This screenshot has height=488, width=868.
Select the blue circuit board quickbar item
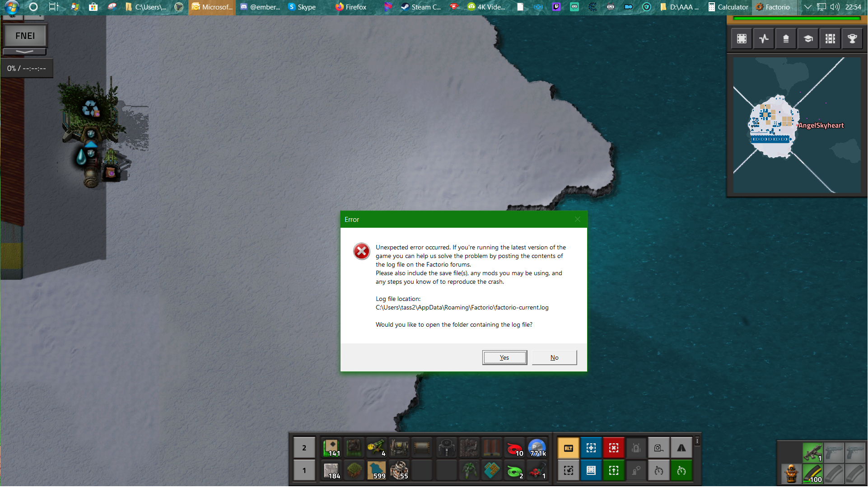point(492,470)
